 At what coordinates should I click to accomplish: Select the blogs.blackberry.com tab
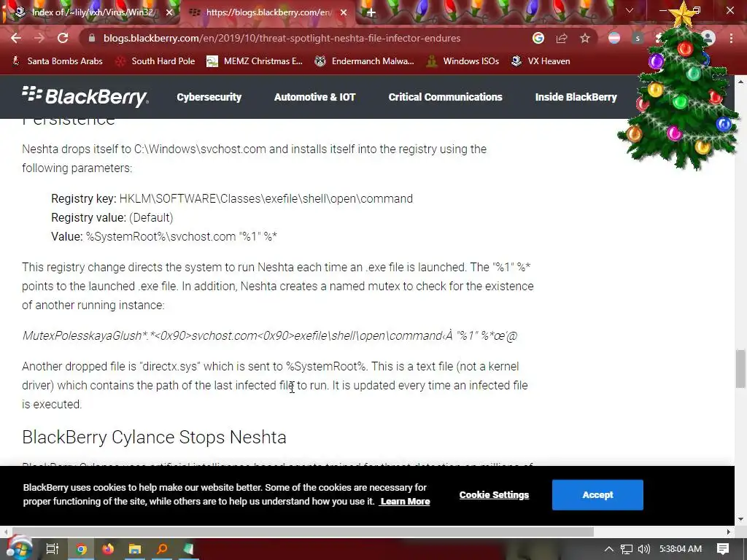pos(268,12)
